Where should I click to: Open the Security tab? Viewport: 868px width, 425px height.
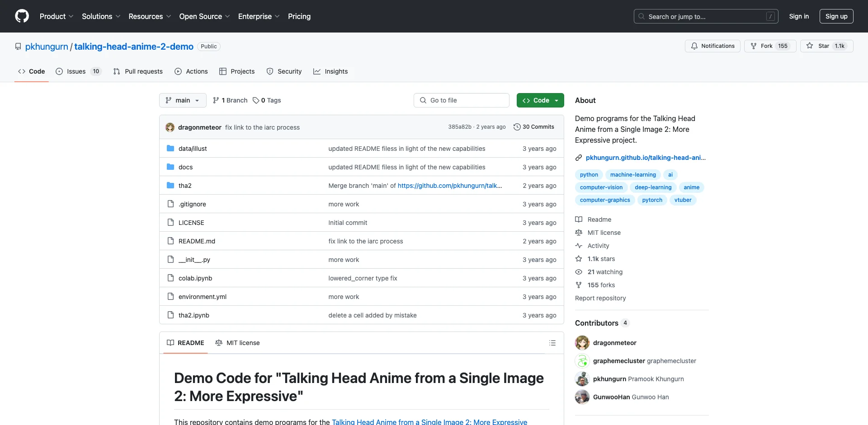click(284, 71)
